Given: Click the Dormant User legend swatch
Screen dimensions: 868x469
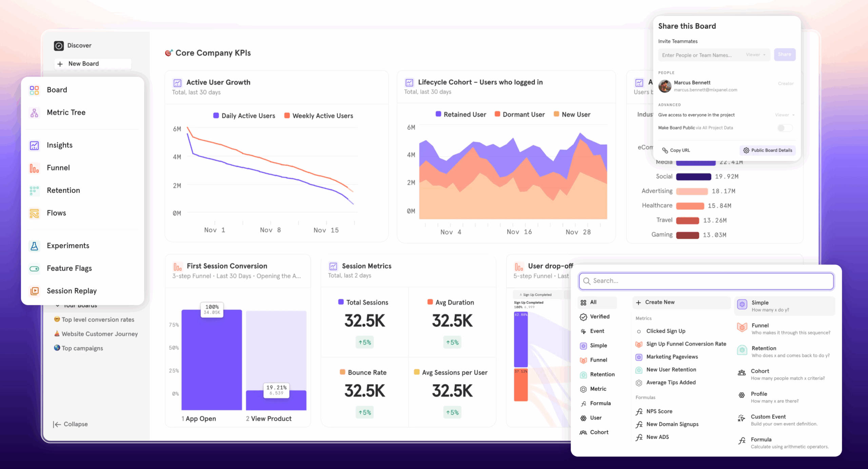Looking at the screenshot, I should pos(497,114).
